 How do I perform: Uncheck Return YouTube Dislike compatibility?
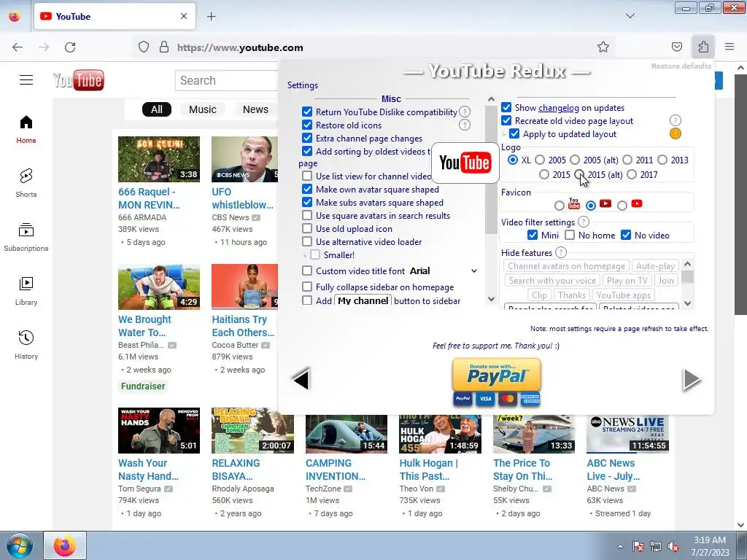pos(307,112)
